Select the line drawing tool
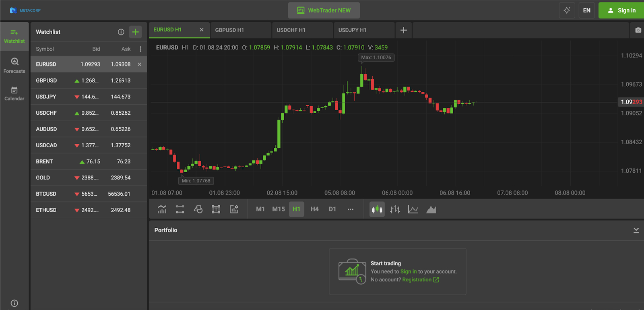The width and height of the screenshot is (644, 310). 180,209
